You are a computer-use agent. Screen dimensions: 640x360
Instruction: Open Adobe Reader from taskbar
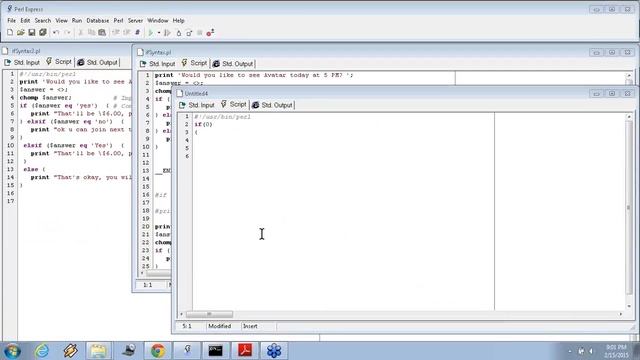pos(245,351)
